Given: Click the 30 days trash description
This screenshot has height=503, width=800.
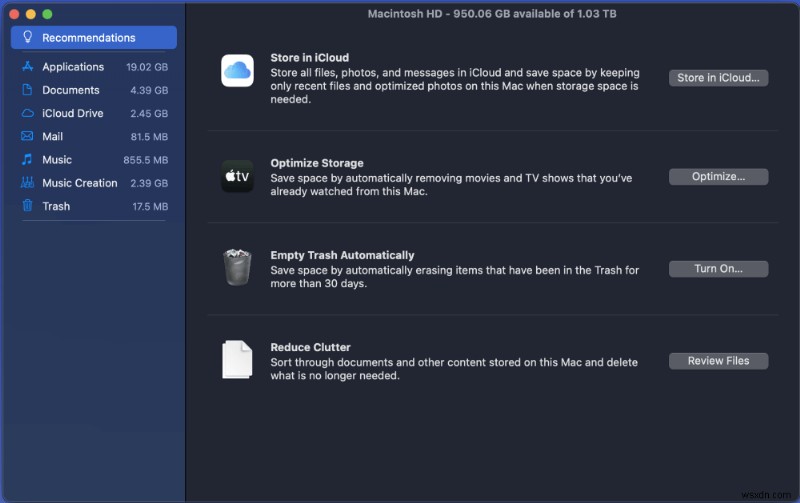Looking at the screenshot, I should (455, 277).
